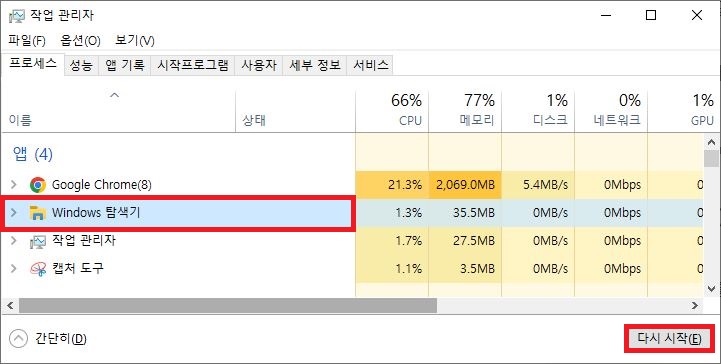Expand the Google Chrome(8) process group
Image resolution: width=721 pixels, height=364 pixels.
click(x=14, y=185)
